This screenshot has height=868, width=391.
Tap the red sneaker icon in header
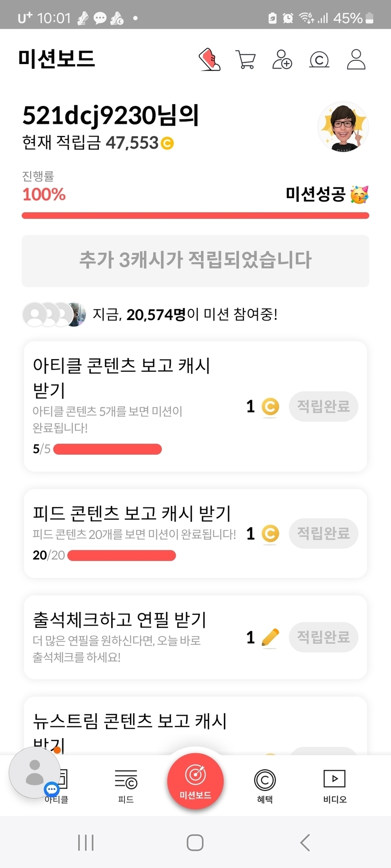[x=210, y=60]
